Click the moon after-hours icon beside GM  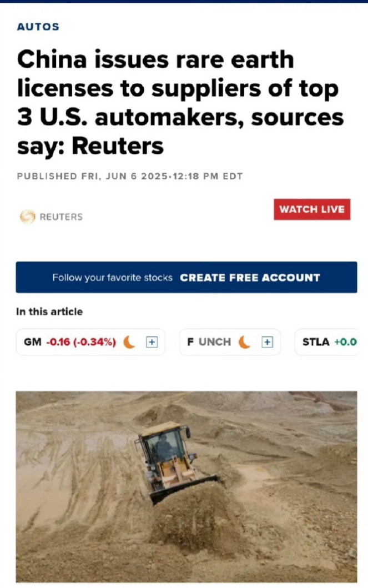[129, 342]
